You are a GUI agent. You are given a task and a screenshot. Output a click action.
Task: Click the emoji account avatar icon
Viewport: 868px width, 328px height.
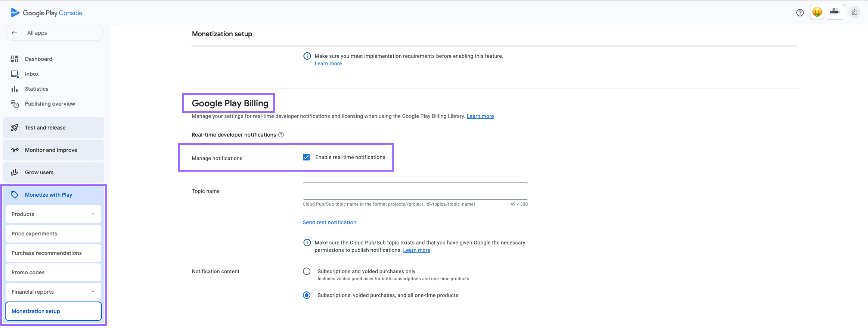coord(817,12)
